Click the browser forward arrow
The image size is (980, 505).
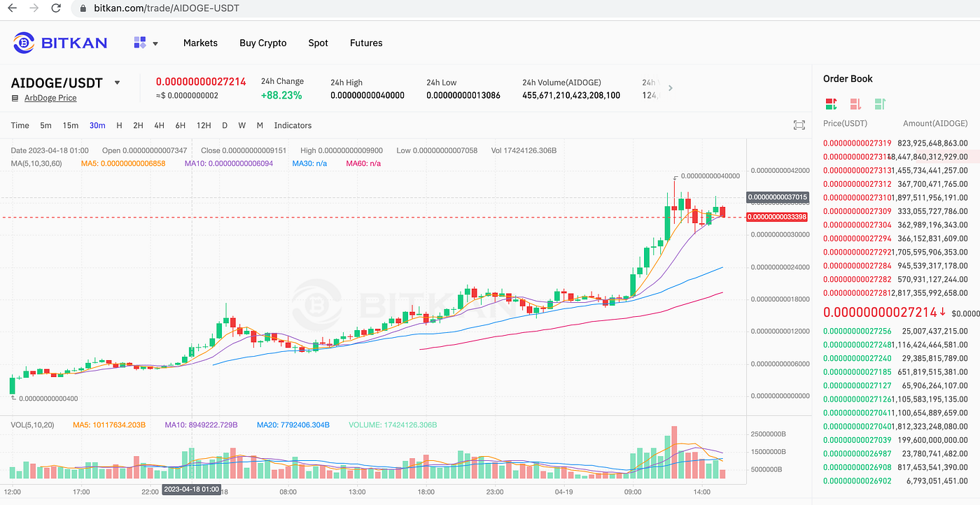coord(34,8)
